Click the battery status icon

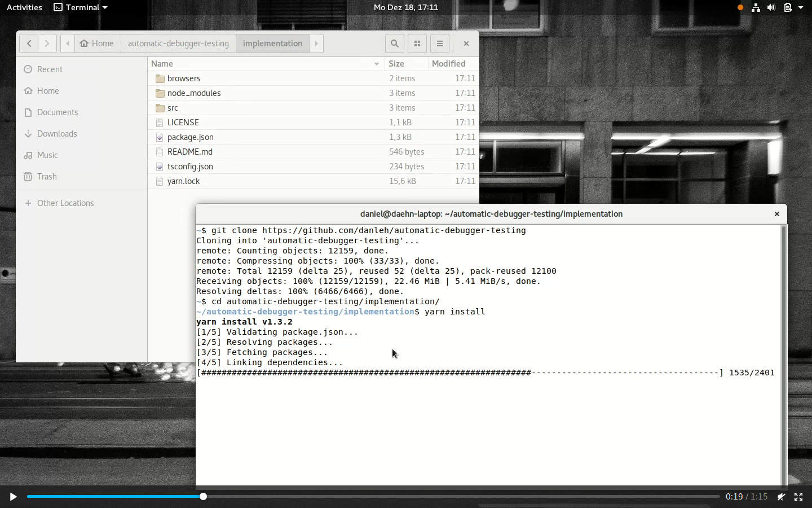(x=788, y=7)
